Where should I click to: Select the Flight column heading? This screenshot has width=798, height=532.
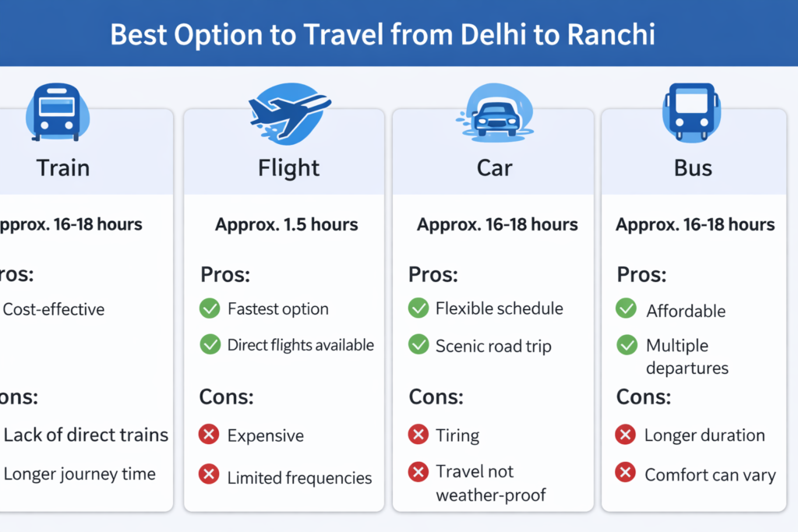(x=288, y=168)
